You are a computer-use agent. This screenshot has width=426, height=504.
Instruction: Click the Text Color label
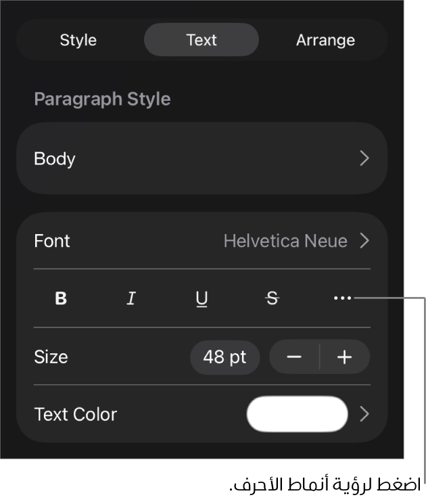76,414
